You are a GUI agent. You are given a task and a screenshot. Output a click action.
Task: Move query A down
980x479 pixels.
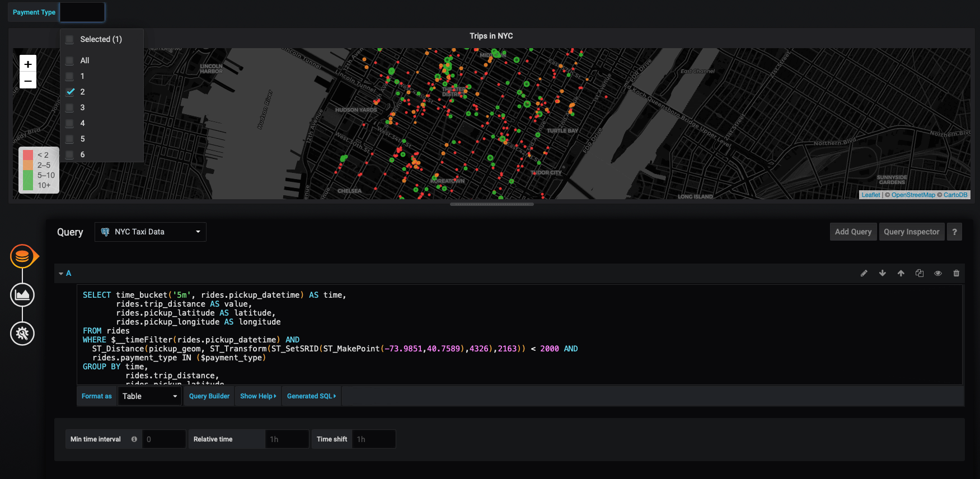pyautogui.click(x=883, y=273)
